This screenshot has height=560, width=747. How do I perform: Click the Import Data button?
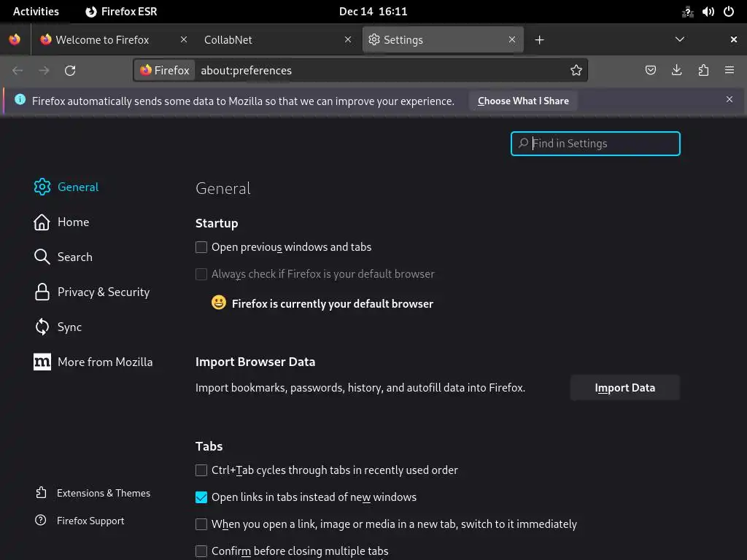coord(624,388)
